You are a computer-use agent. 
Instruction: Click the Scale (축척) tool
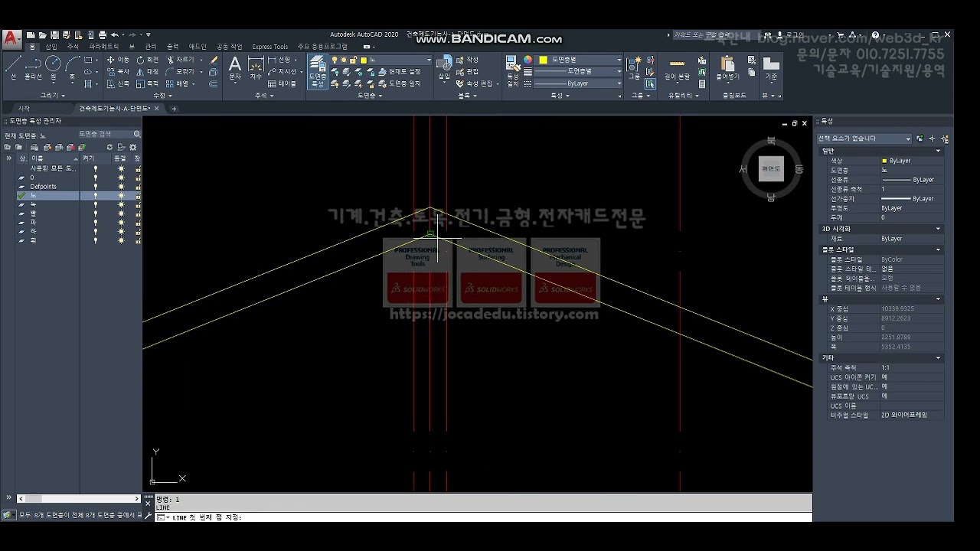pos(148,83)
